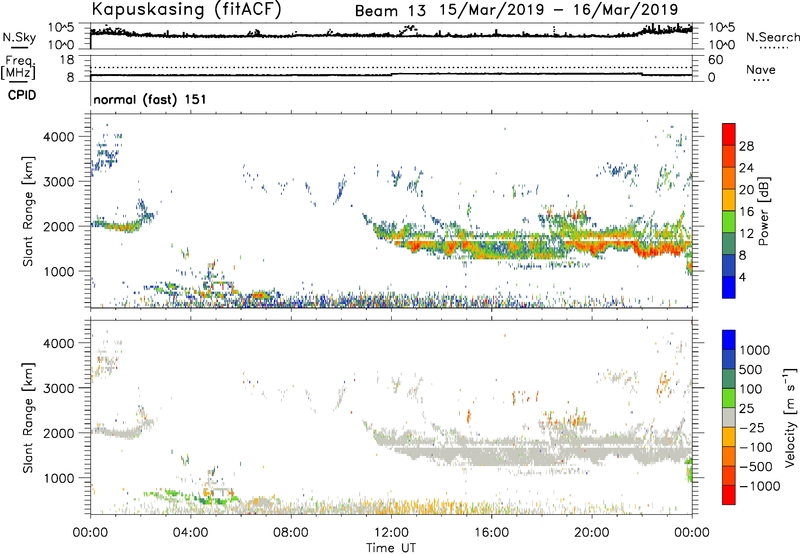Click the Velocity color bar tick "25"
Image resolution: width=800 pixels, height=554 pixels.
click(746, 409)
